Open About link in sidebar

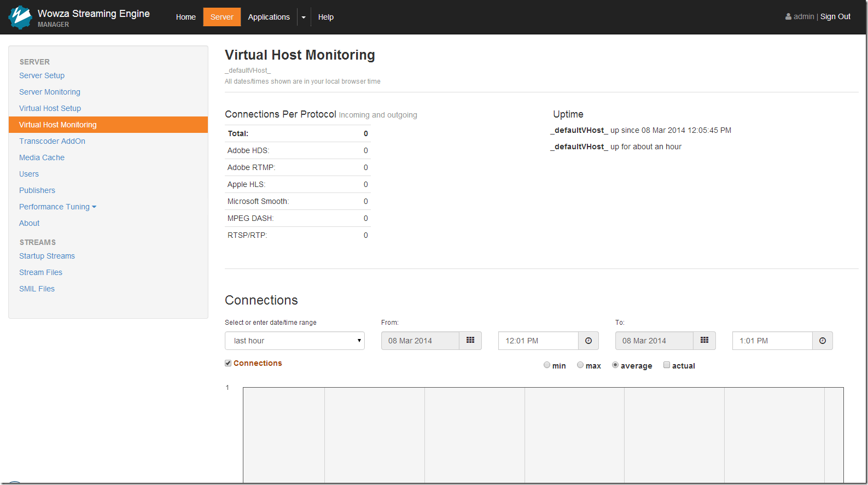coord(30,223)
